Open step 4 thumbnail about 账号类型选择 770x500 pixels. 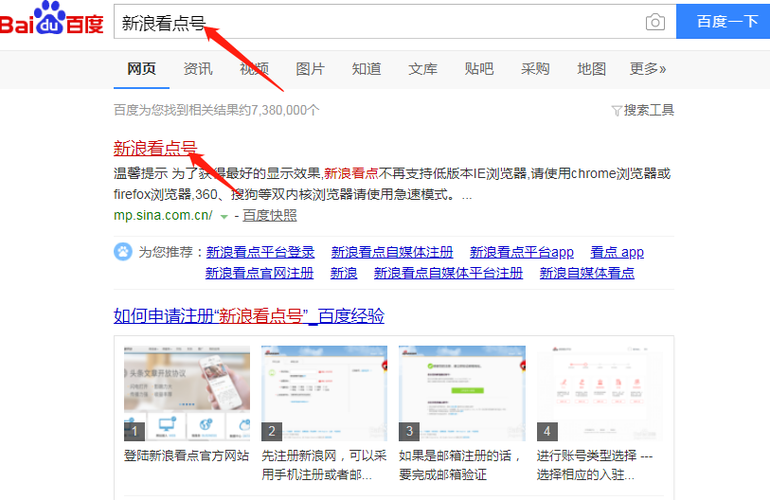coord(600,393)
